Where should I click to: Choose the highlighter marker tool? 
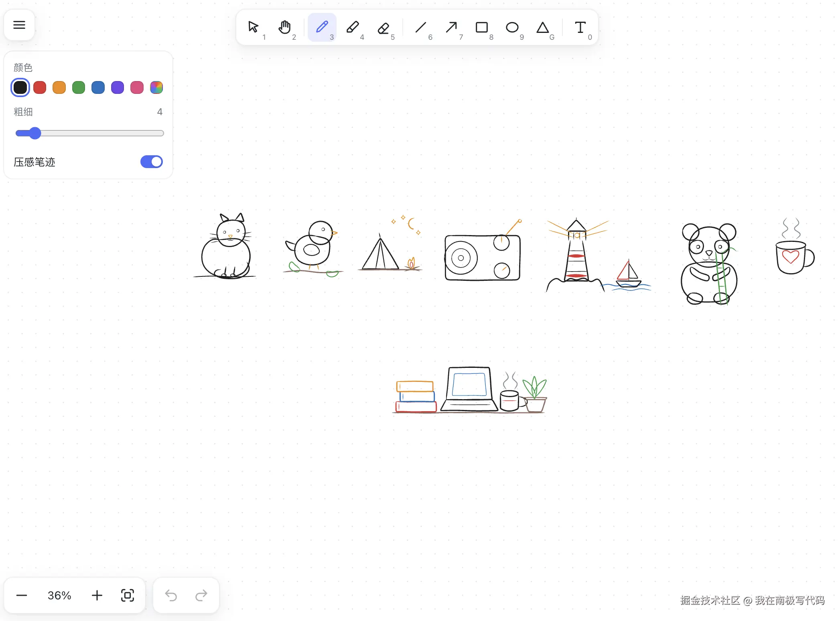(353, 27)
